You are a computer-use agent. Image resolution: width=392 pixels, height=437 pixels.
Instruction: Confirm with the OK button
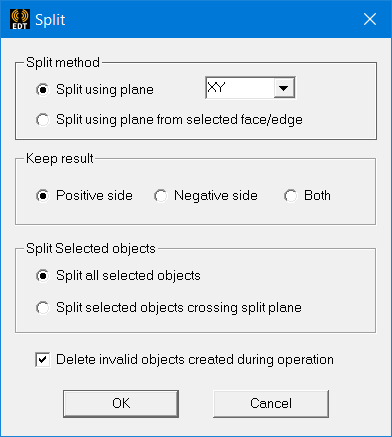click(121, 404)
